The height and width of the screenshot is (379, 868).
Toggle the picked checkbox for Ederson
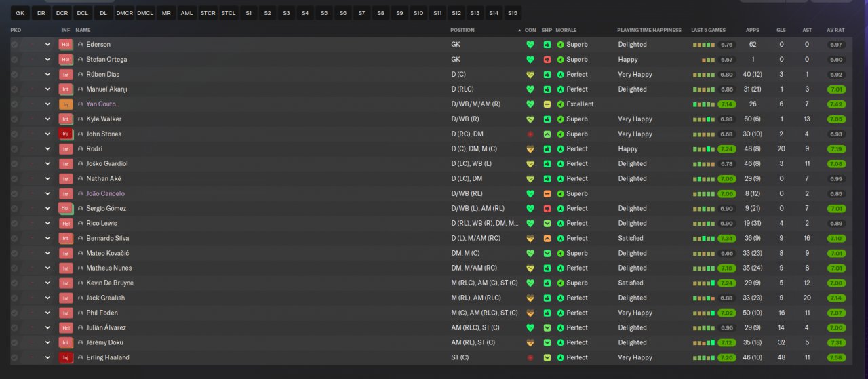pos(15,45)
